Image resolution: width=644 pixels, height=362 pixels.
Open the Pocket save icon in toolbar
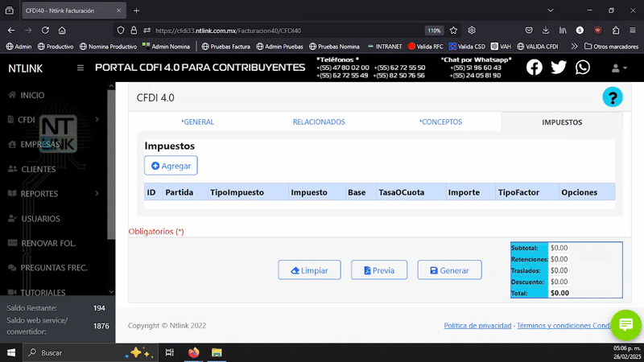(x=529, y=31)
